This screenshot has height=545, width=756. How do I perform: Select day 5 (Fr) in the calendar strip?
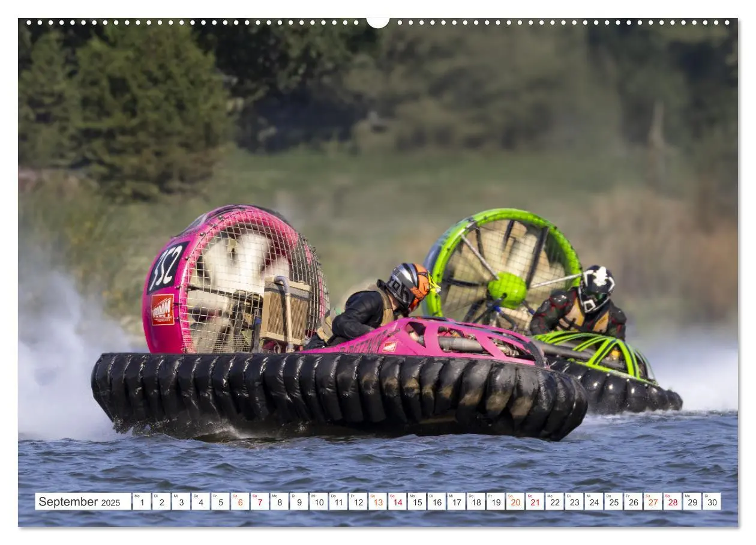point(220,502)
